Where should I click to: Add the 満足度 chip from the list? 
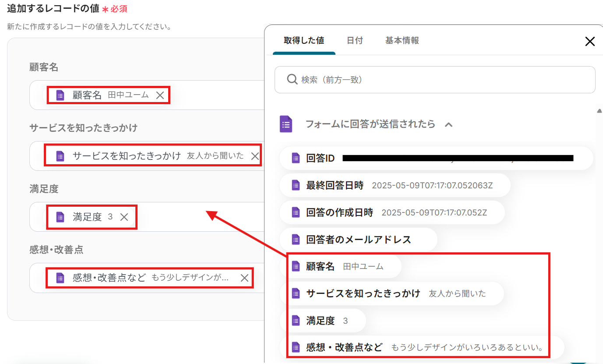(x=320, y=321)
